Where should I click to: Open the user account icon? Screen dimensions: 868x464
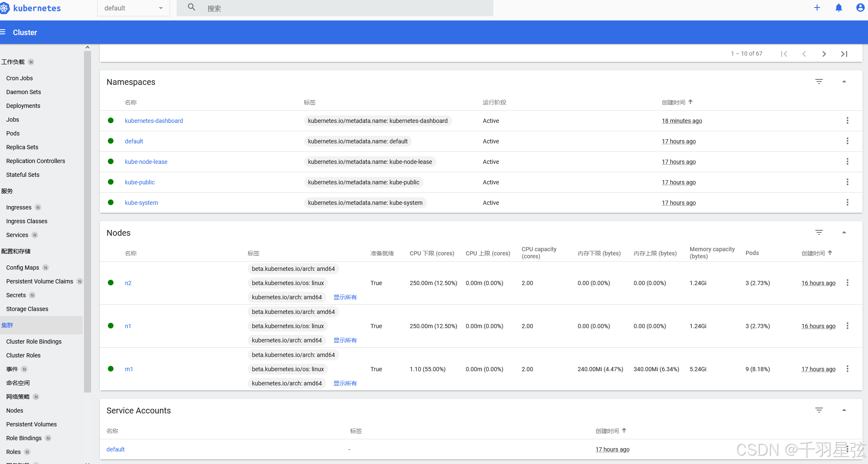[x=860, y=8]
